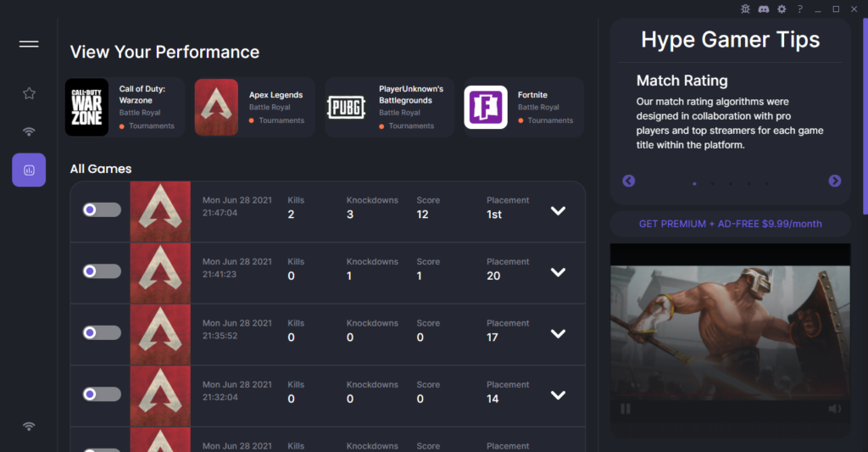Viewport: 868px width, 452px height.
Task: Pause the advertisement video
Action: click(626, 409)
